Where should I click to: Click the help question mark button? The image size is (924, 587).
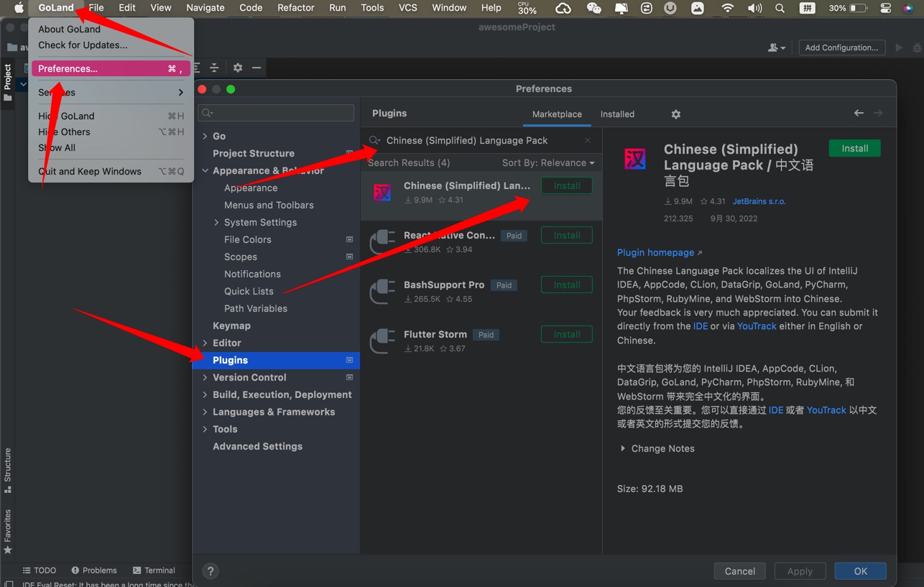tap(211, 571)
